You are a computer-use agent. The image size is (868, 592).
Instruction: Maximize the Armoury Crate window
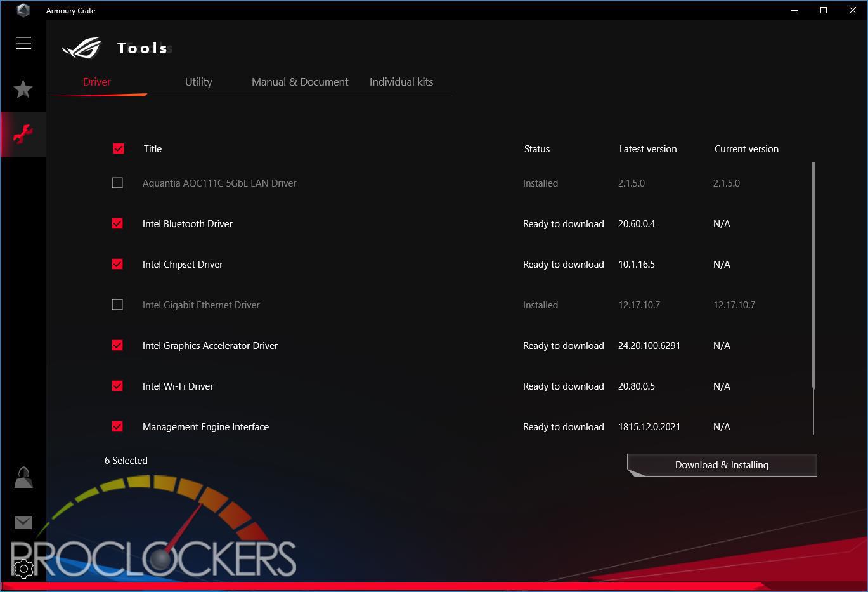click(x=824, y=10)
